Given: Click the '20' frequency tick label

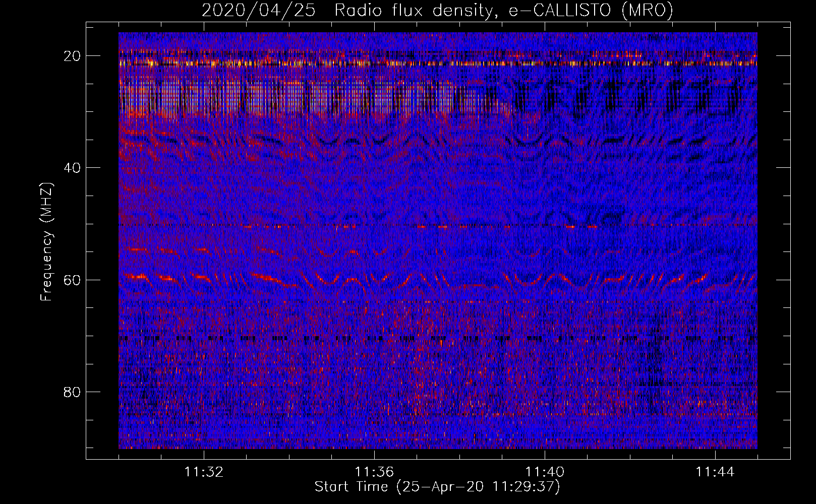Looking at the screenshot, I should [x=72, y=56].
